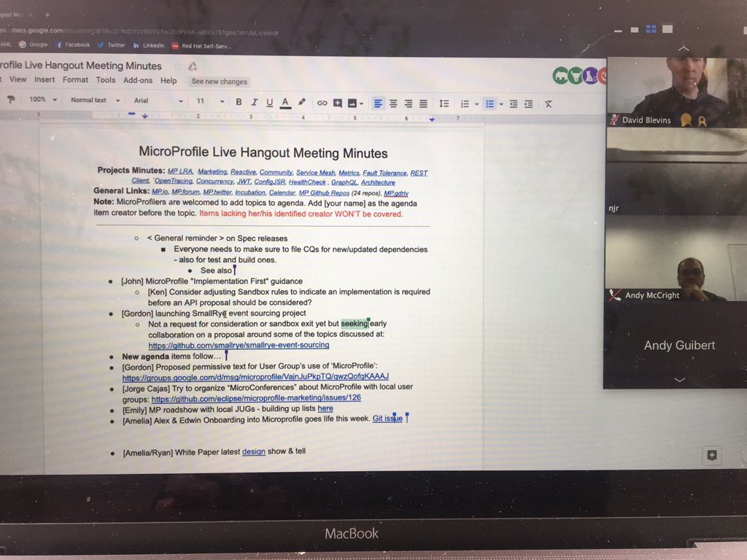Insert image toolbar icon
The image size is (747, 560).
tap(352, 103)
